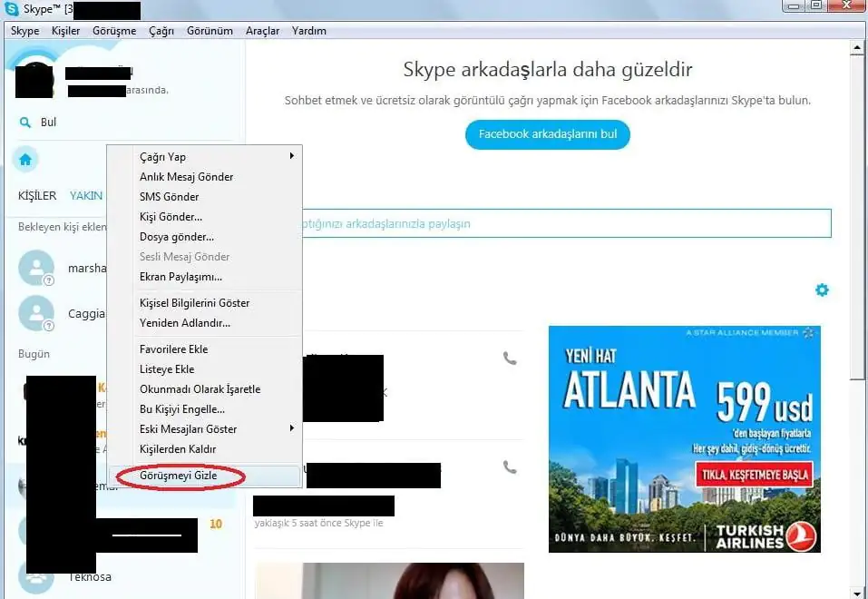This screenshot has height=599, width=868.
Task: Select the marsha contact avatar
Action: tap(36, 269)
